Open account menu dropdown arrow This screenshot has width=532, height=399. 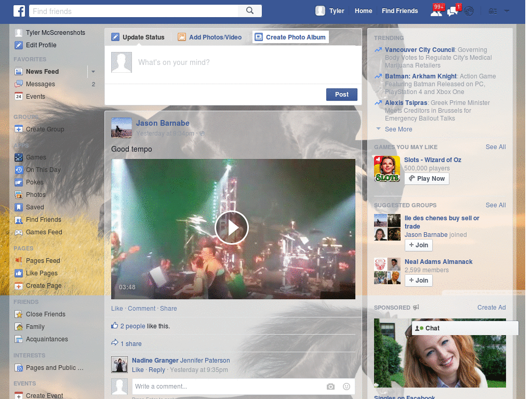click(x=507, y=11)
